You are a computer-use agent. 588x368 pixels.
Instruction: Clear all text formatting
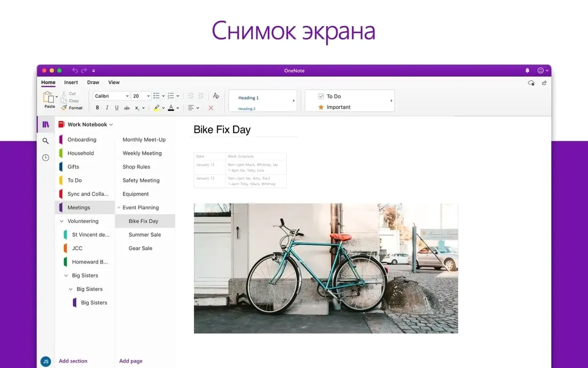[x=216, y=96]
